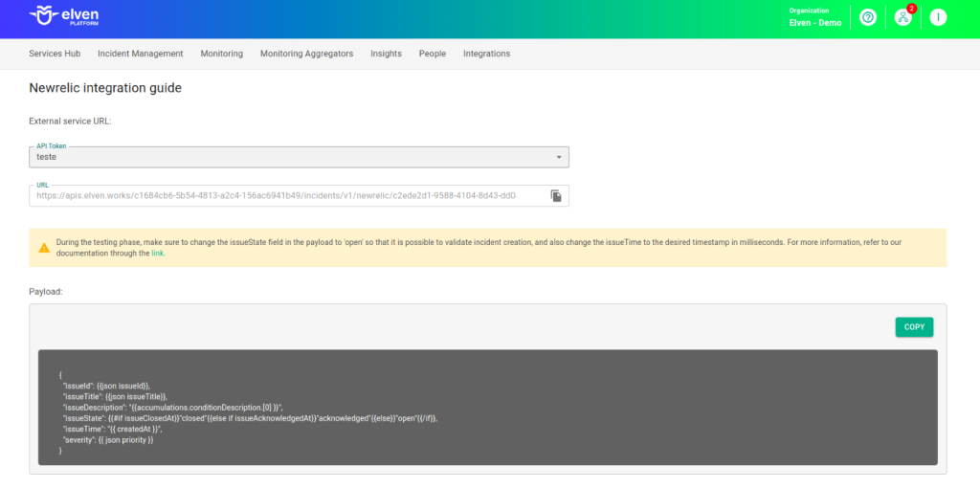The image size is (980, 488).
Task: Follow the documentation link in the warning
Action: [158, 254]
